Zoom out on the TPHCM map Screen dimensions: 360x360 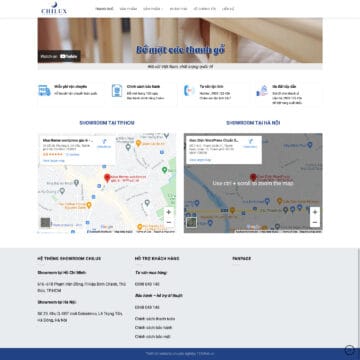tap(169, 222)
